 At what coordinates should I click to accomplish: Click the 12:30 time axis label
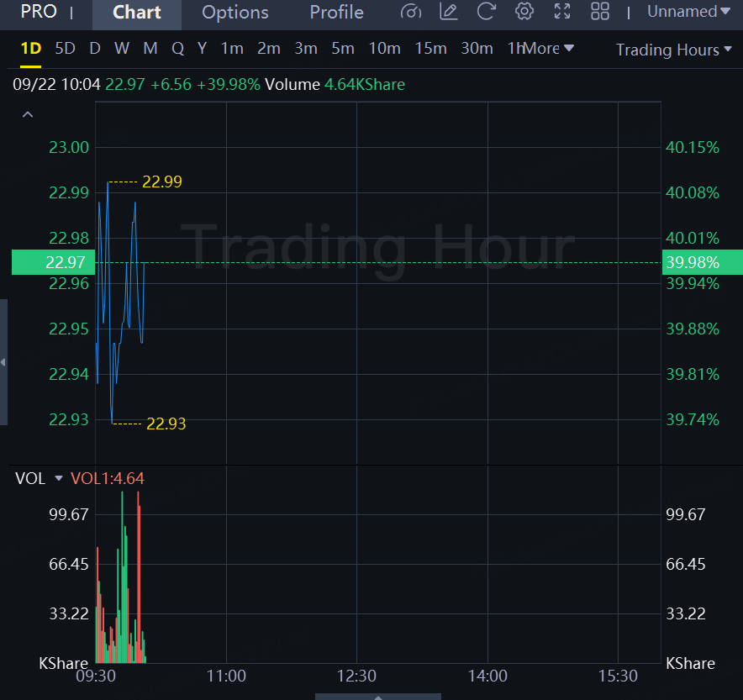[x=356, y=676]
